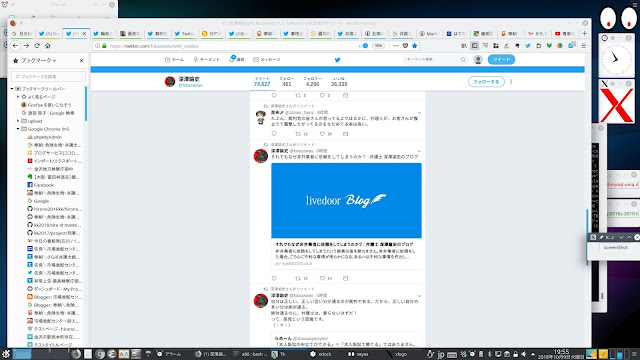
Task: Click the フォローする button
Action: [486, 82]
